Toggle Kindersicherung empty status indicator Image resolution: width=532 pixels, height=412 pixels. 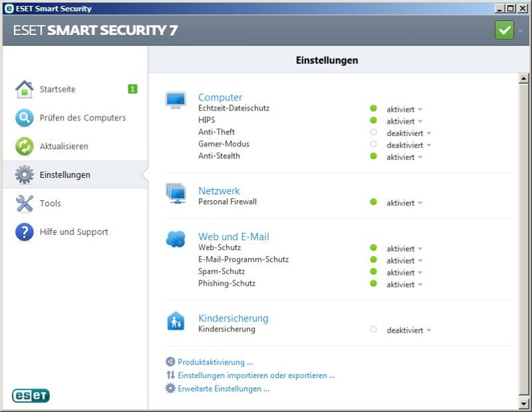(x=373, y=329)
